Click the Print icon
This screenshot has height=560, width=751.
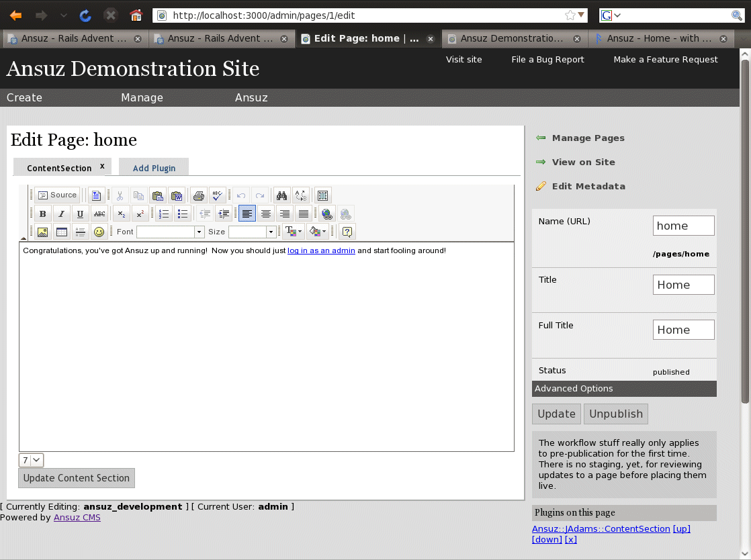tap(198, 195)
